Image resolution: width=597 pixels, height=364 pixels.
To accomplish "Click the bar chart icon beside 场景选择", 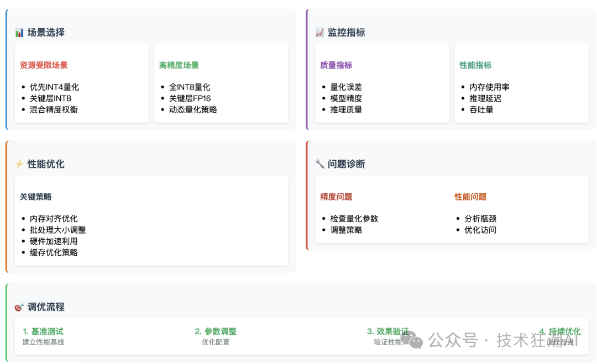I will click(x=19, y=33).
